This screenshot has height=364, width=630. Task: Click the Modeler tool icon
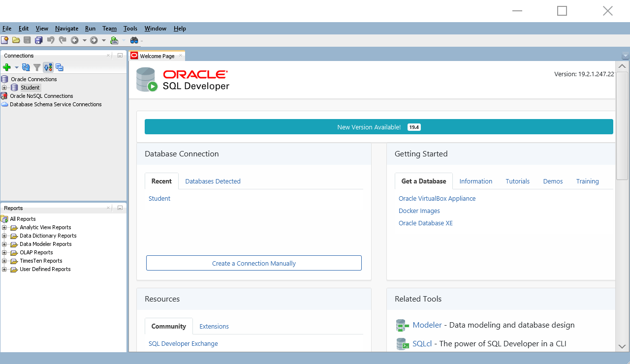[x=403, y=326]
